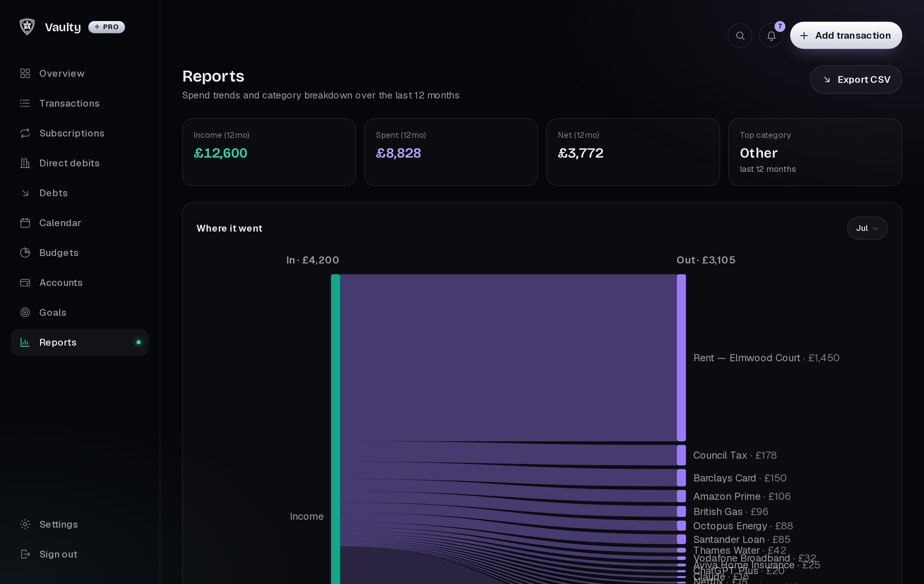
Task: Click the green dot on Reports item
Action: pyautogui.click(x=139, y=342)
